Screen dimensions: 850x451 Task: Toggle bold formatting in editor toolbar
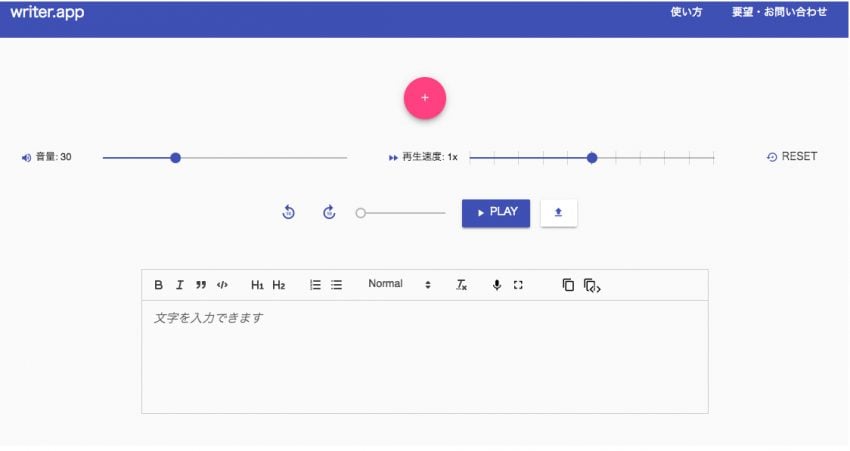pyautogui.click(x=158, y=285)
